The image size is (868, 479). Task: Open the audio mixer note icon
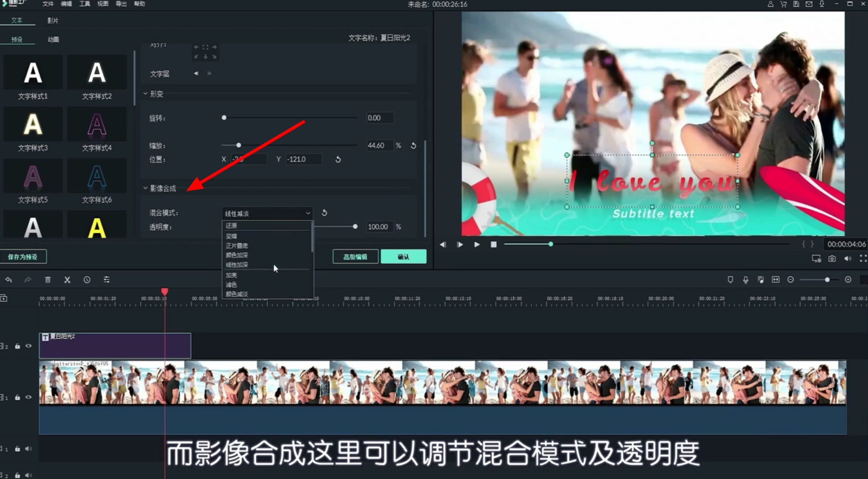click(x=760, y=280)
